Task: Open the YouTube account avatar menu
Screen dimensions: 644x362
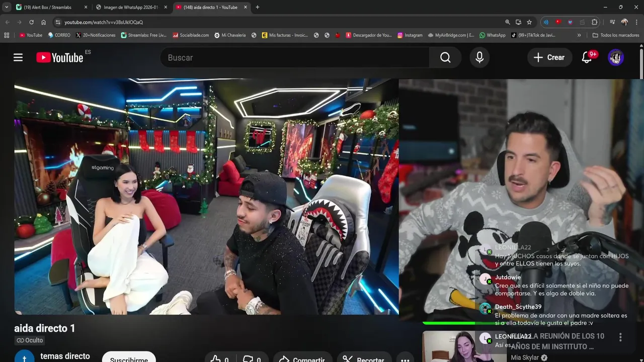Action: (616, 57)
